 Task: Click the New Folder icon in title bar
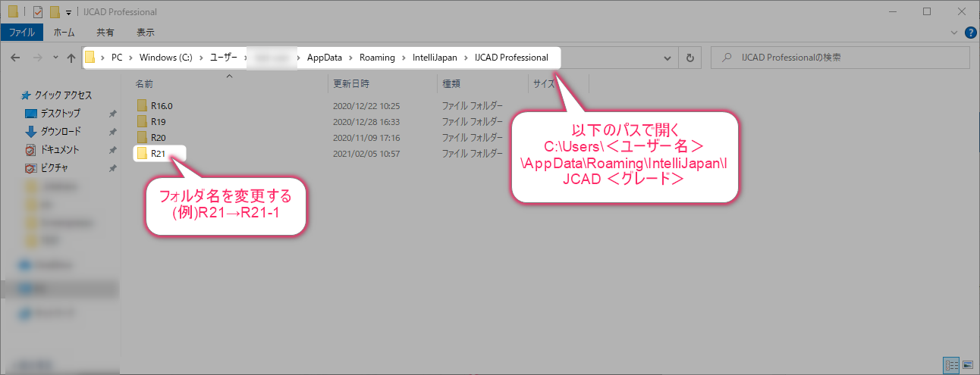[55, 11]
